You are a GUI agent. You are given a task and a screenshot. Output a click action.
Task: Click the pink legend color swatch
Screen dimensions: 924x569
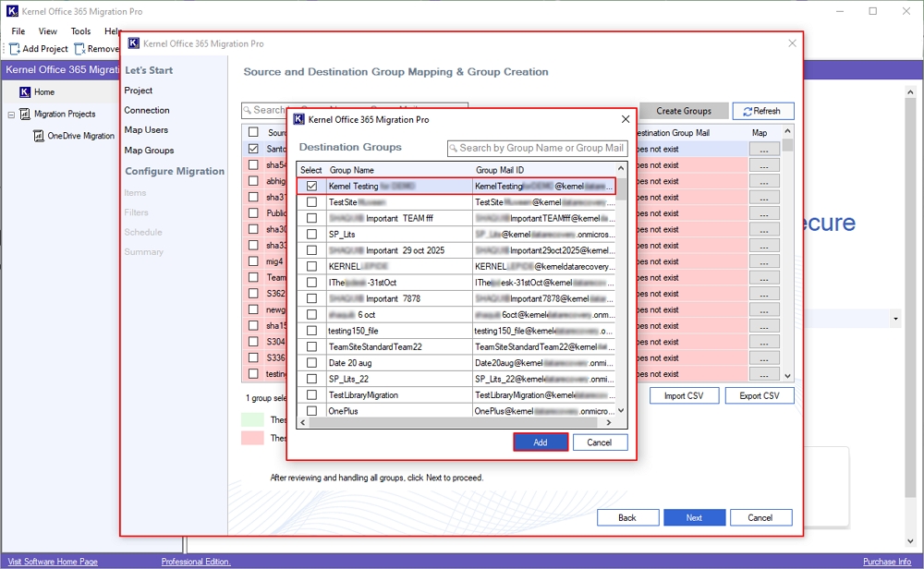tap(252, 438)
